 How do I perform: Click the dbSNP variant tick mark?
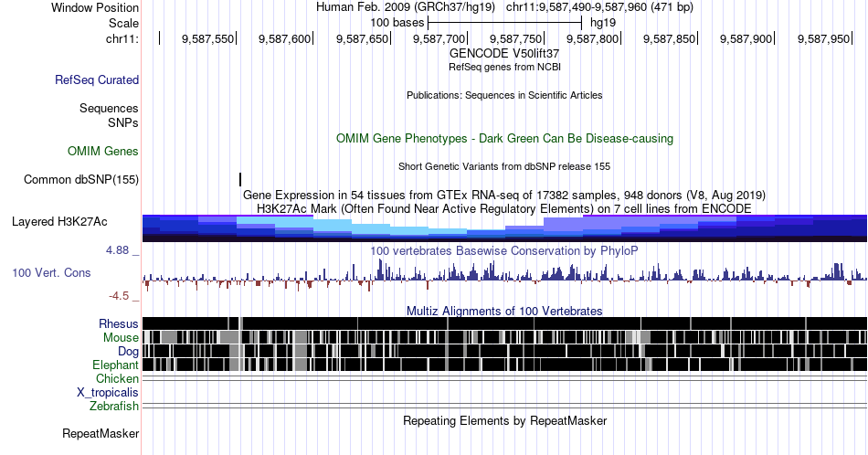(240, 179)
